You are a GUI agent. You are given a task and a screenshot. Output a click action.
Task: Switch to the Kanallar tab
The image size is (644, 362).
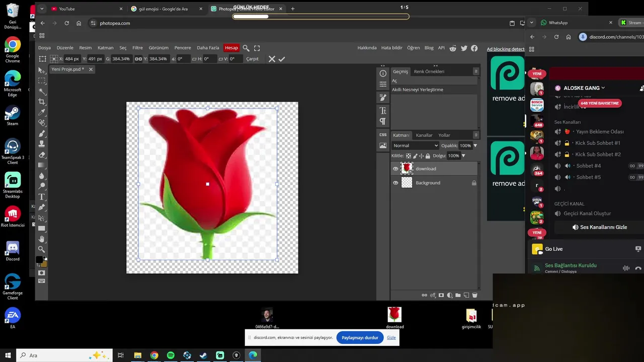424,135
